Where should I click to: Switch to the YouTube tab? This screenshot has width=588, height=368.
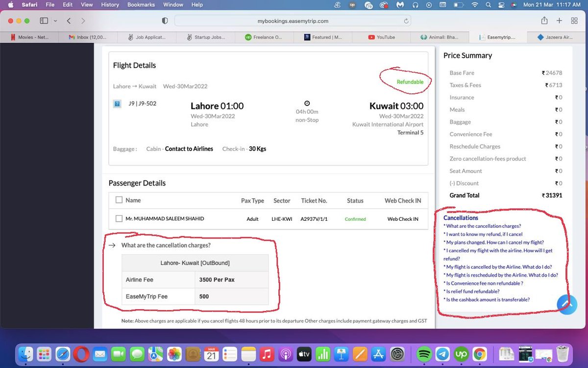pyautogui.click(x=380, y=37)
